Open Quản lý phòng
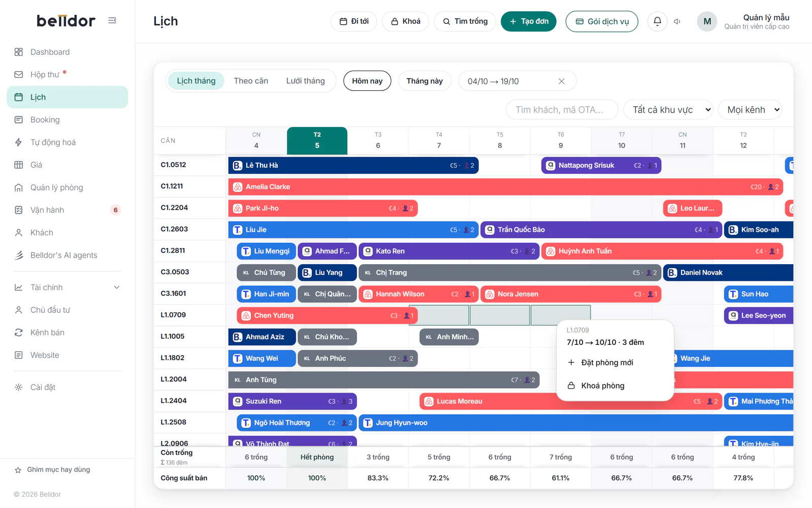The height and width of the screenshot is (508, 812). [67, 187]
